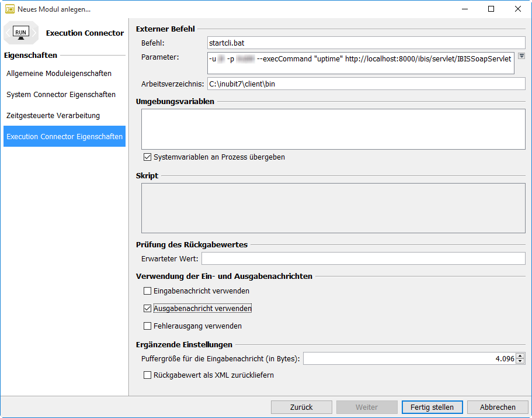
Task: Select Execution Connector Eigenschaften entry
Action: coord(64,137)
